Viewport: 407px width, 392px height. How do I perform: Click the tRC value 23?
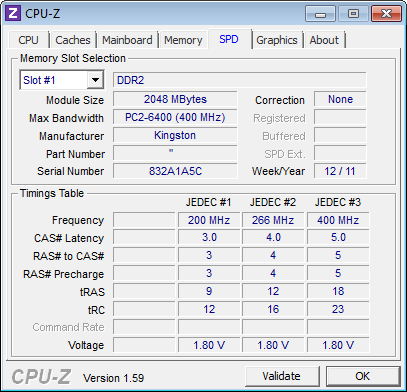coord(338,309)
